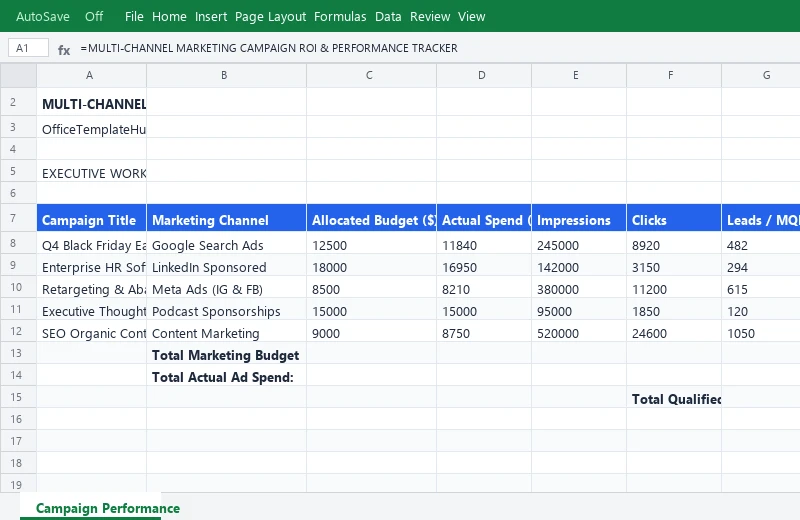Open the Insert tab
The width and height of the screenshot is (800, 520).
211,16
